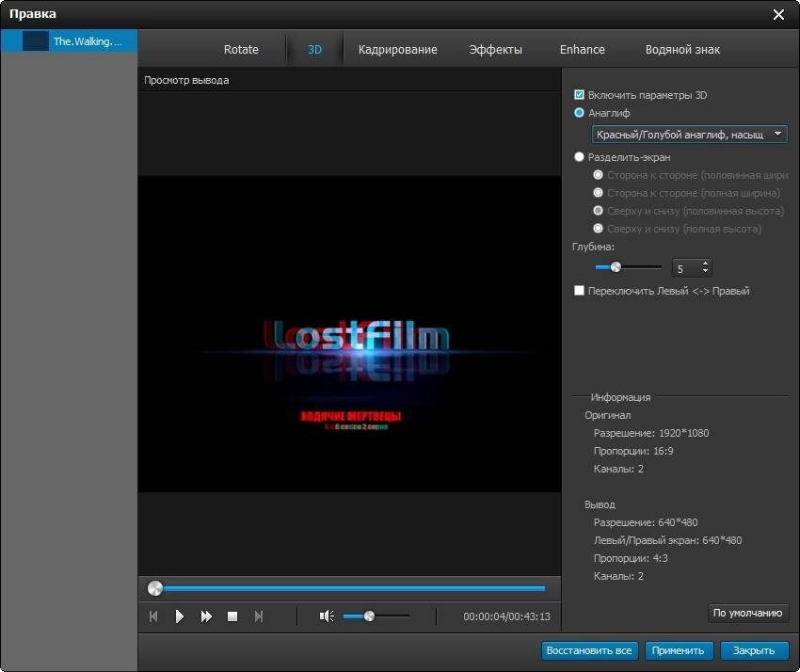Screen dimensions: 800x672
Task: Click the Информация section label
Action: 620,397
